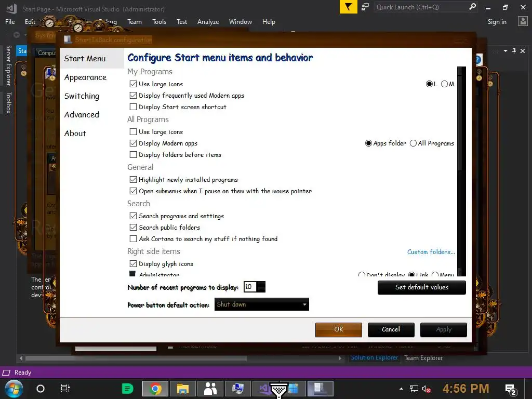Toggle Display glyph icons checkbox

coord(134,263)
